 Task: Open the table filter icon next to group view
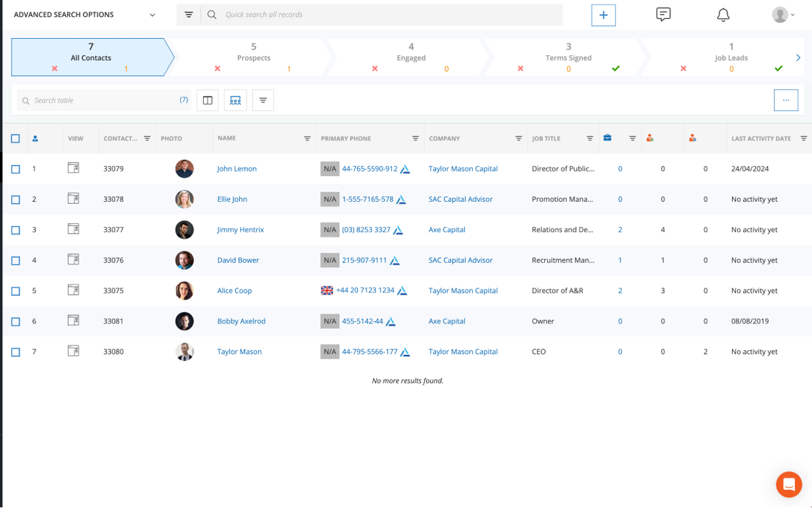click(263, 100)
